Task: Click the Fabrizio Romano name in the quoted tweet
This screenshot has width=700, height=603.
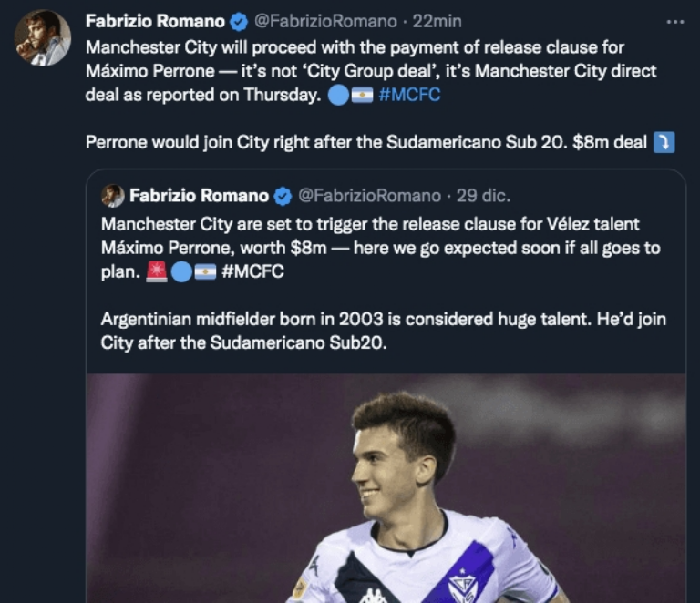Action: click(x=199, y=196)
